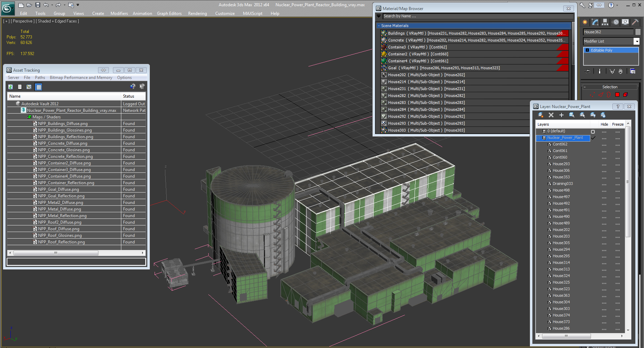Select Vertex sub-object level icon
644x348 pixels.
pyautogui.click(x=592, y=95)
